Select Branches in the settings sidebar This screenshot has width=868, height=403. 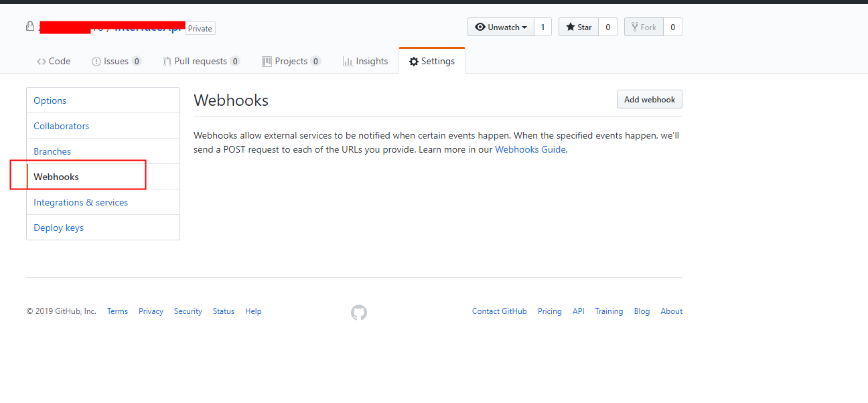pyautogui.click(x=52, y=151)
